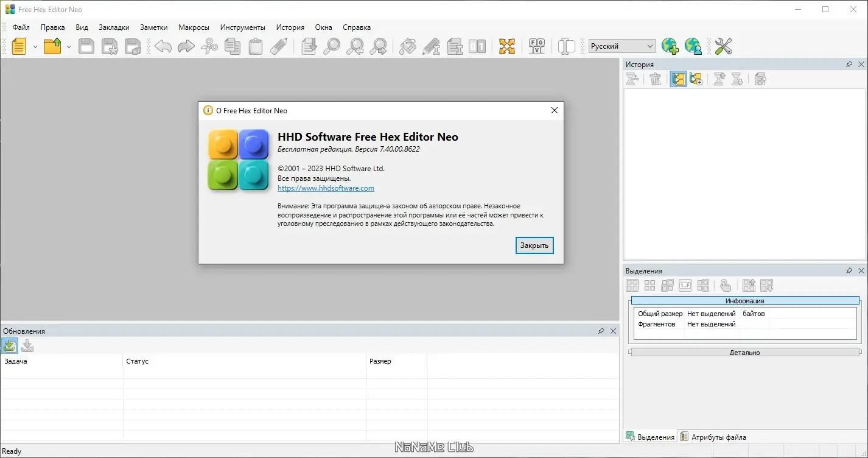Click the Фрагментов row label
Screen dimensions: 868x458
(x=657, y=324)
